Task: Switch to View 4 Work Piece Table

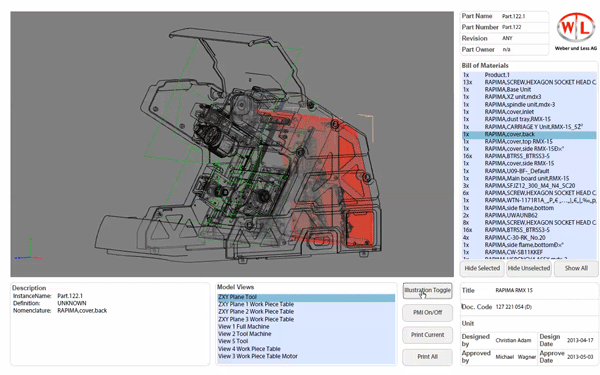Action: [306, 349]
